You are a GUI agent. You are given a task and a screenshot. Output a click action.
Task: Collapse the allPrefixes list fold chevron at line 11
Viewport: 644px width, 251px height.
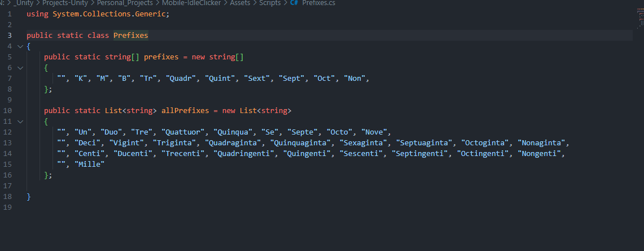pos(20,122)
